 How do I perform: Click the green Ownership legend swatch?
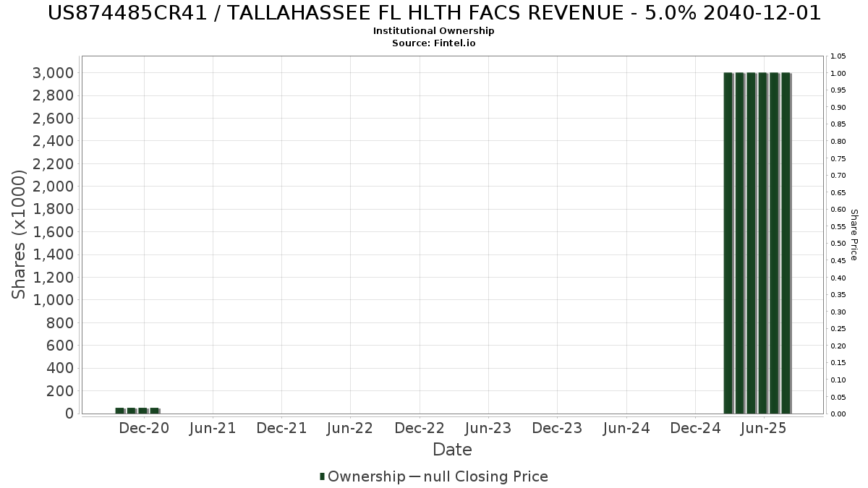[322, 476]
